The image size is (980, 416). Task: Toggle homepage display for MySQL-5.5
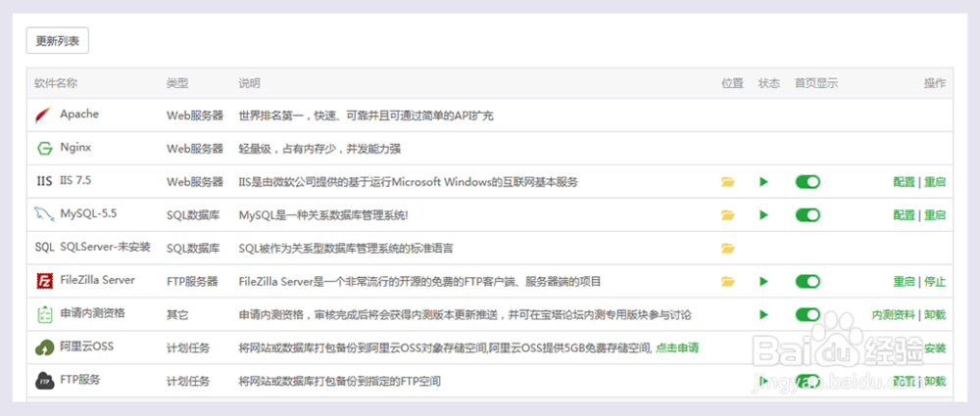click(808, 215)
